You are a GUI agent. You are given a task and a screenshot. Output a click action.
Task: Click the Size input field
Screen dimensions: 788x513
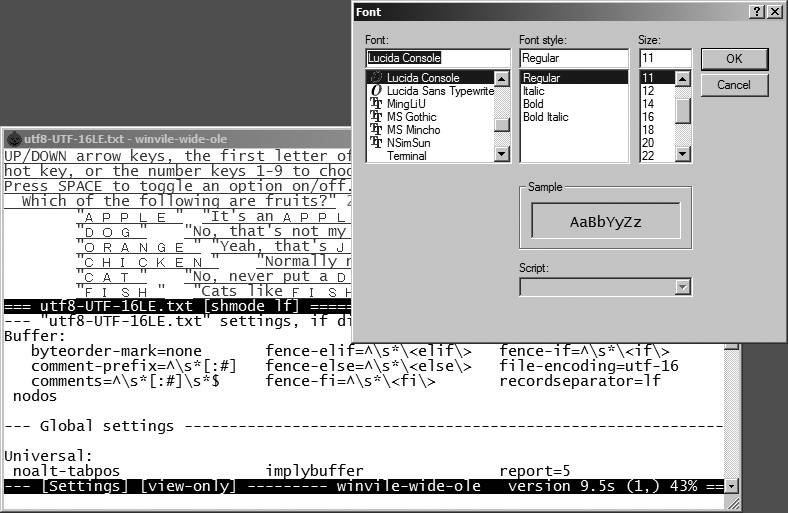click(x=665, y=58)
